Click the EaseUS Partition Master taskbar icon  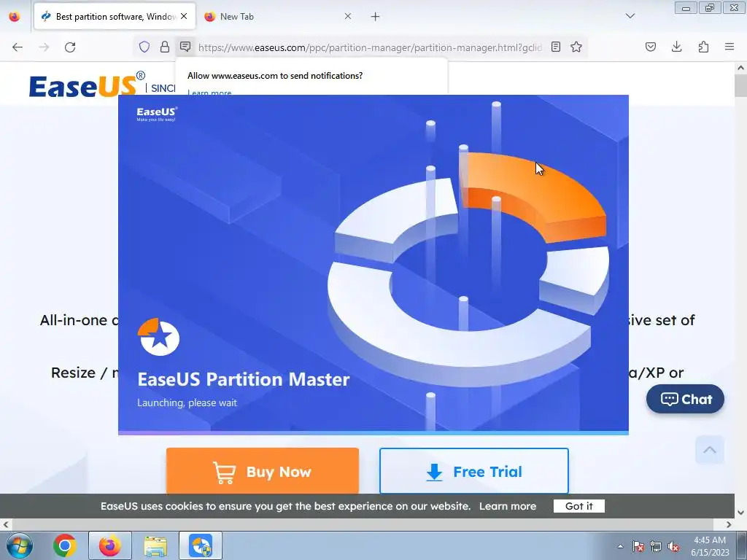click(x=201, y=545)
